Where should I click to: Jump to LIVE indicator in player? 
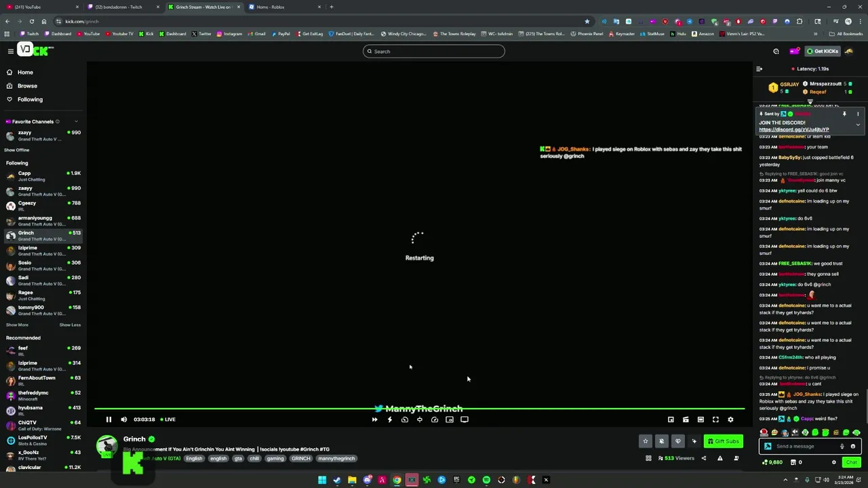[167, 420]
